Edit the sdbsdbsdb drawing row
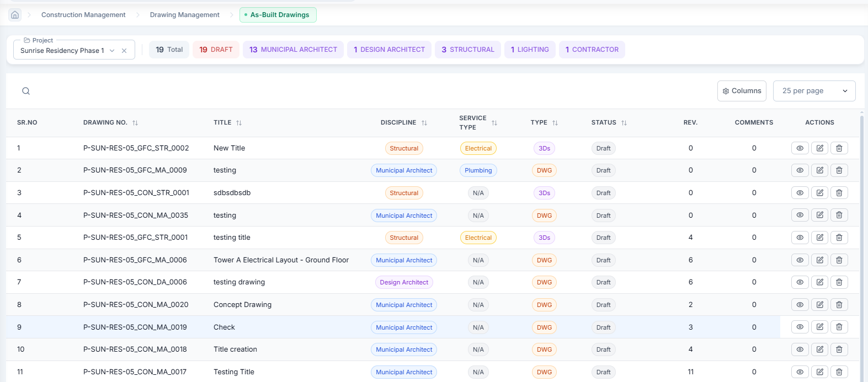Viewport: 868px width, 382px height. pyautogui.click(x=820, y=193)
